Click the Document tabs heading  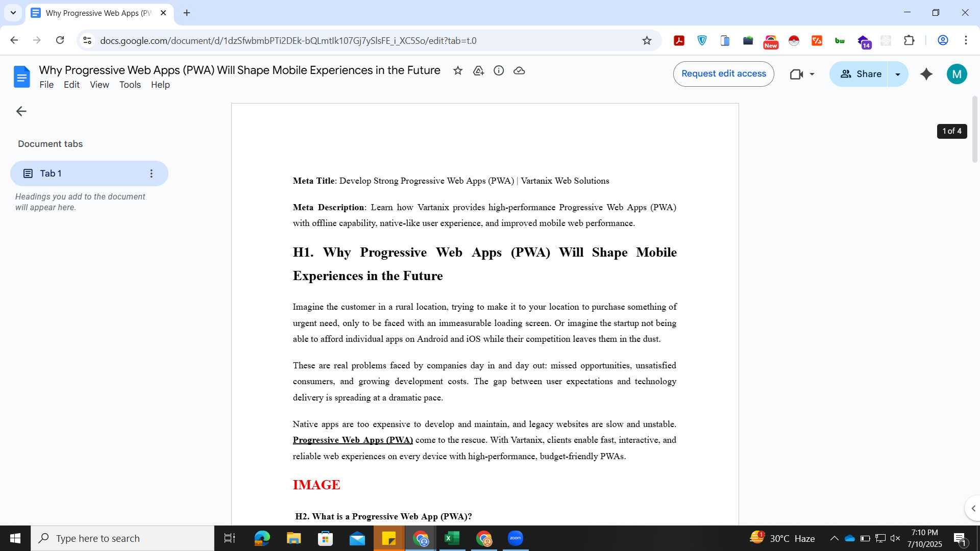tap(50, 144)
